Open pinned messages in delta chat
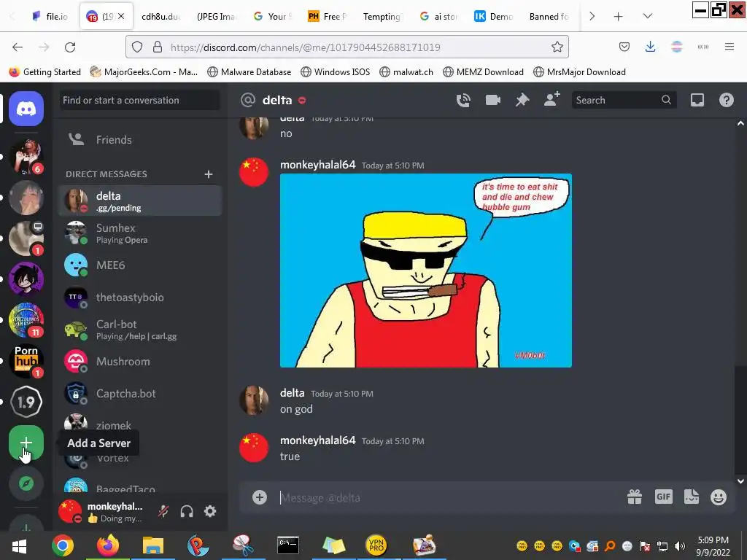This screenshot has height=560, width=747. (x=522, y=100)
